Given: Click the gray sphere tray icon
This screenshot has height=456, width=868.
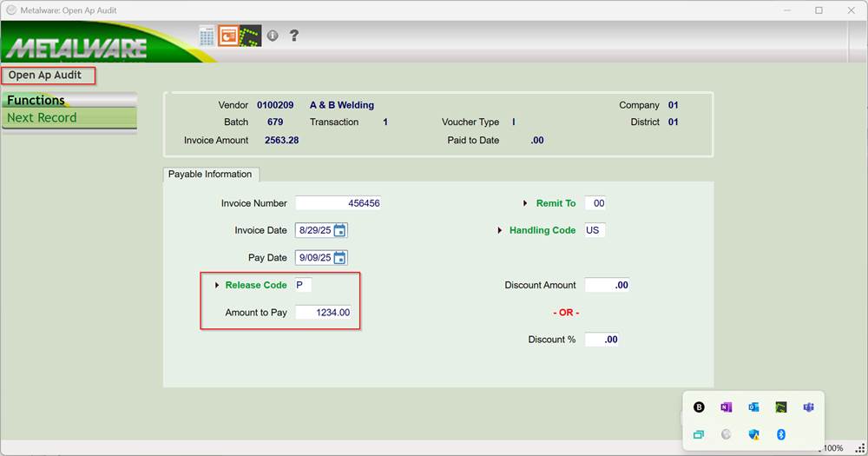Looking at the screenshot, I should click(727, 434).
